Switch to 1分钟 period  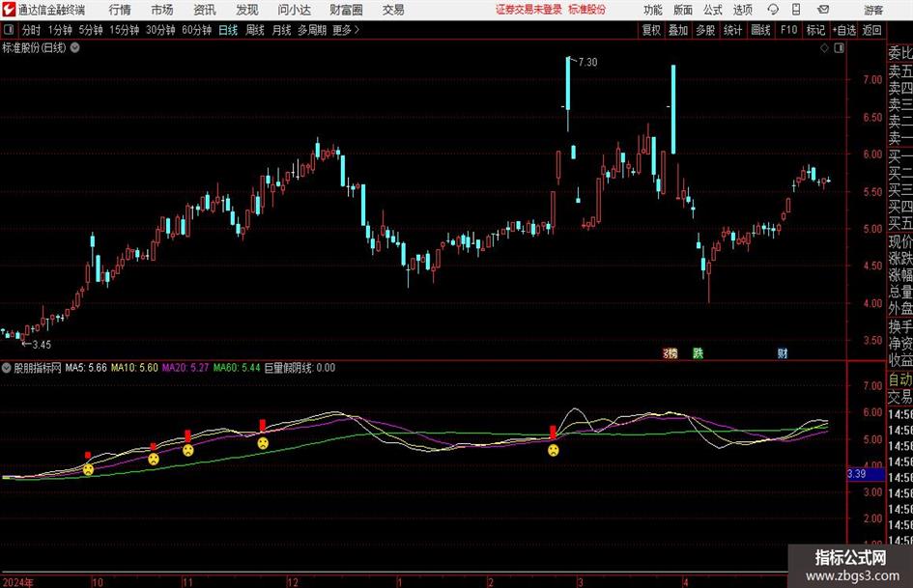tap(60, 30)
